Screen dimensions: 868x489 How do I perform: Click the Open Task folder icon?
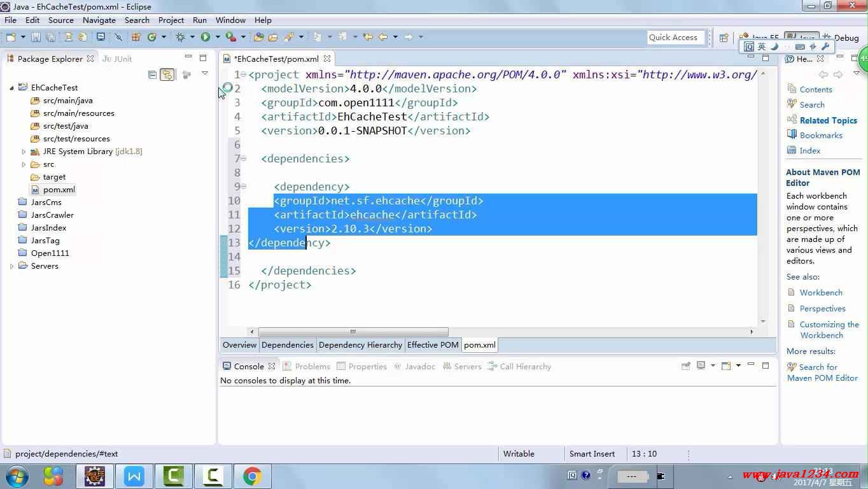pyautogui.click(x=273, y=37)
